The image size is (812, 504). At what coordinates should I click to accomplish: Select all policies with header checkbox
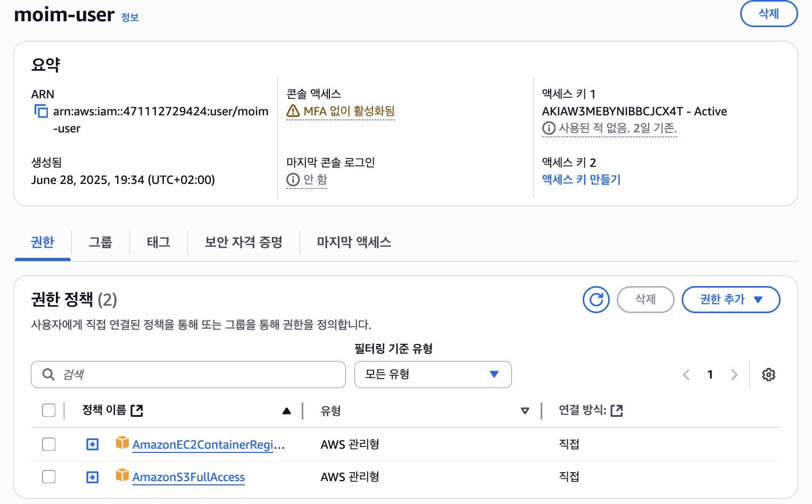[x=49, y=410]
